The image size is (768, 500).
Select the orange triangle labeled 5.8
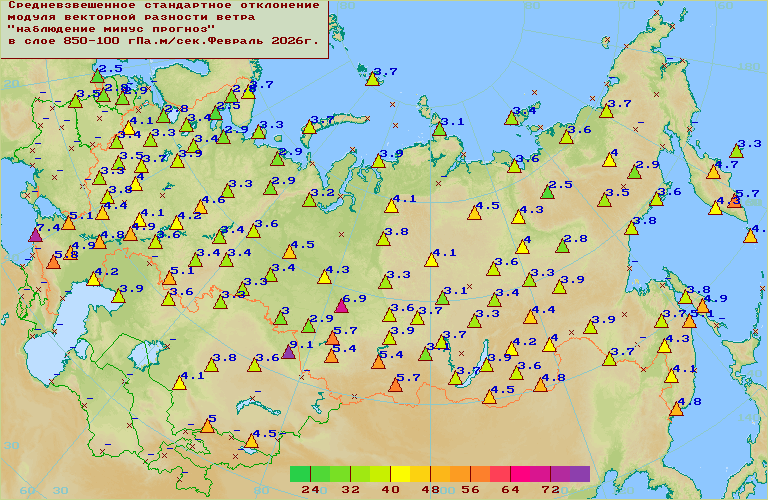click(x=53, y=262)
